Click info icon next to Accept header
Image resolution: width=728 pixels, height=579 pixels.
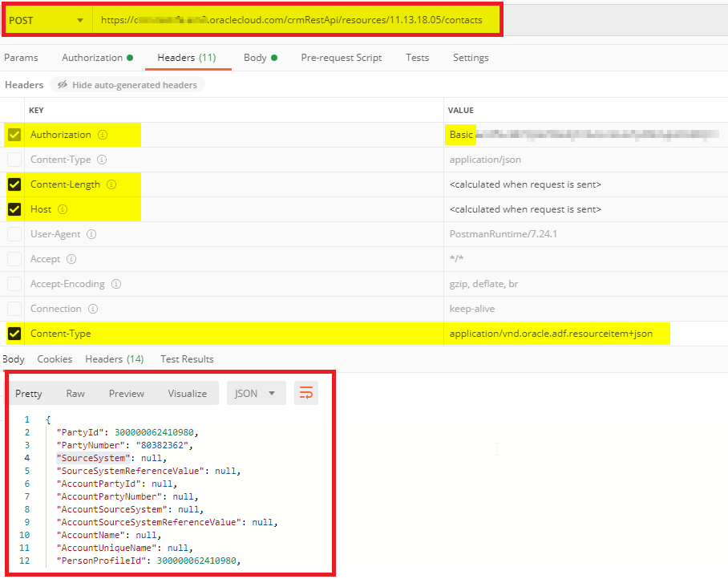click(x=71, y=259)
